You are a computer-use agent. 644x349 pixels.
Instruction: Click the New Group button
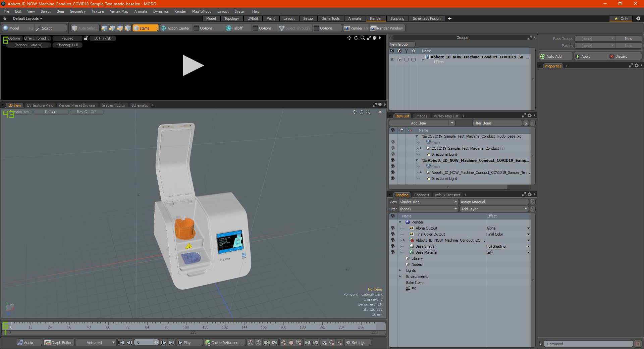[402, 44]
